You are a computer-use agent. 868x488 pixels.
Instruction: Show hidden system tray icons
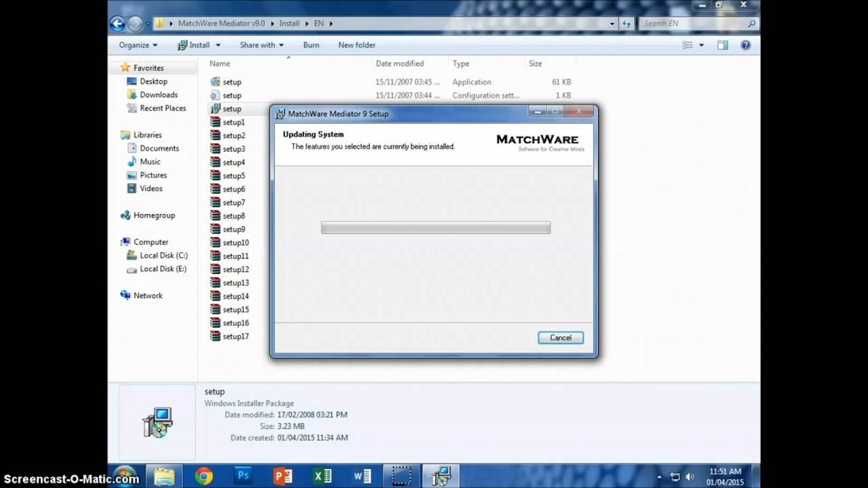click(x=658, y=477)
